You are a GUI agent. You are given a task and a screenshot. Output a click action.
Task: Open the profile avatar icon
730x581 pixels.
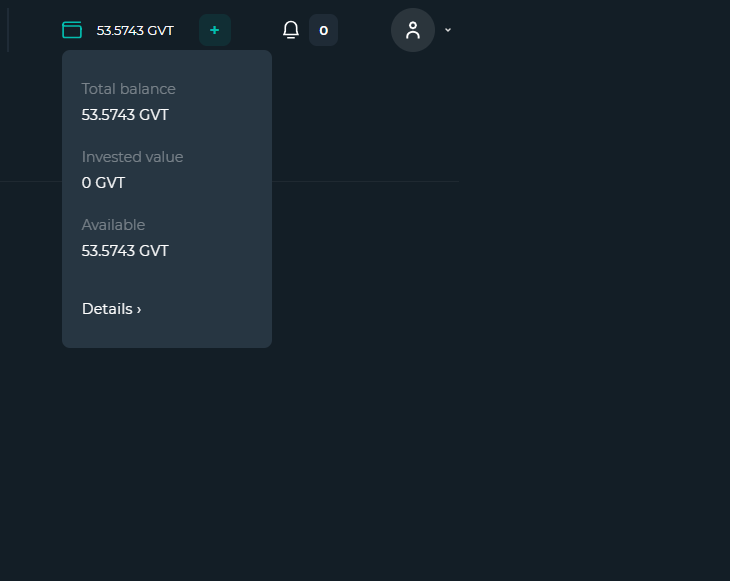(x=413, y=30)
